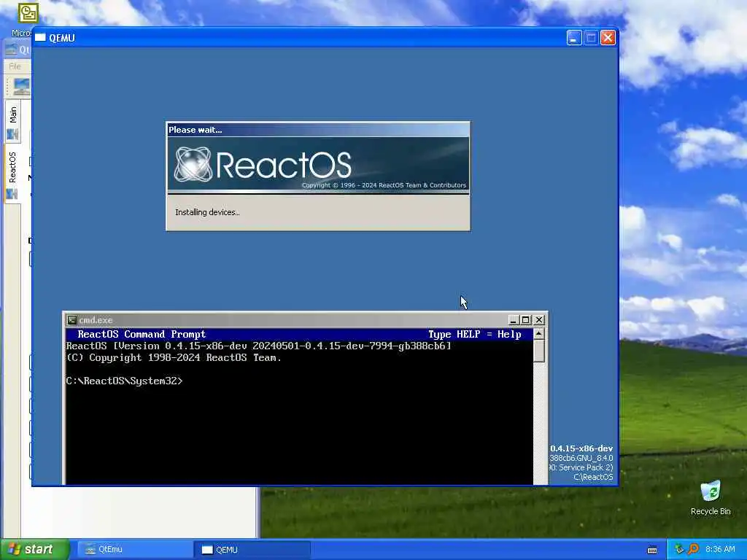
Task: Click the 'ReactOS Command Prompt' header text
Action: pos(142,334)
